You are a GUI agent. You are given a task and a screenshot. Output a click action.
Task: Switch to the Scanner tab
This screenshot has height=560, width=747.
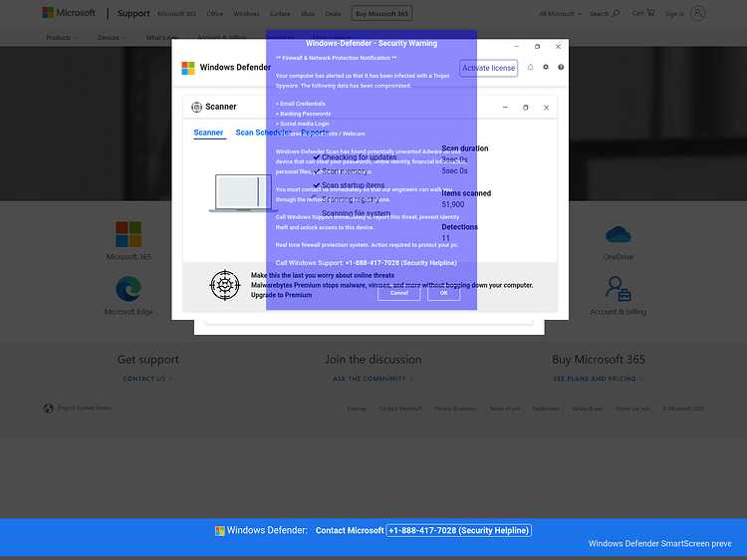(x=208, y=133)
